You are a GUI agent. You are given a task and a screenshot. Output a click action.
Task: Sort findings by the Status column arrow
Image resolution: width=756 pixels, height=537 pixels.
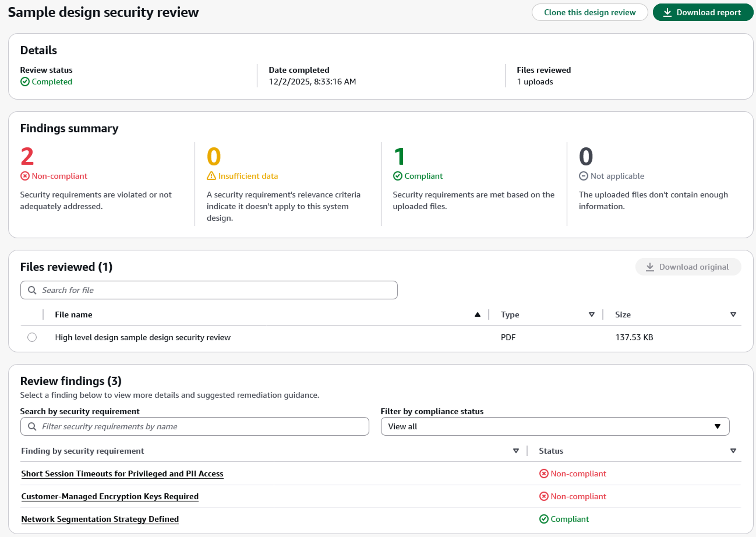[x=733, y=451]
